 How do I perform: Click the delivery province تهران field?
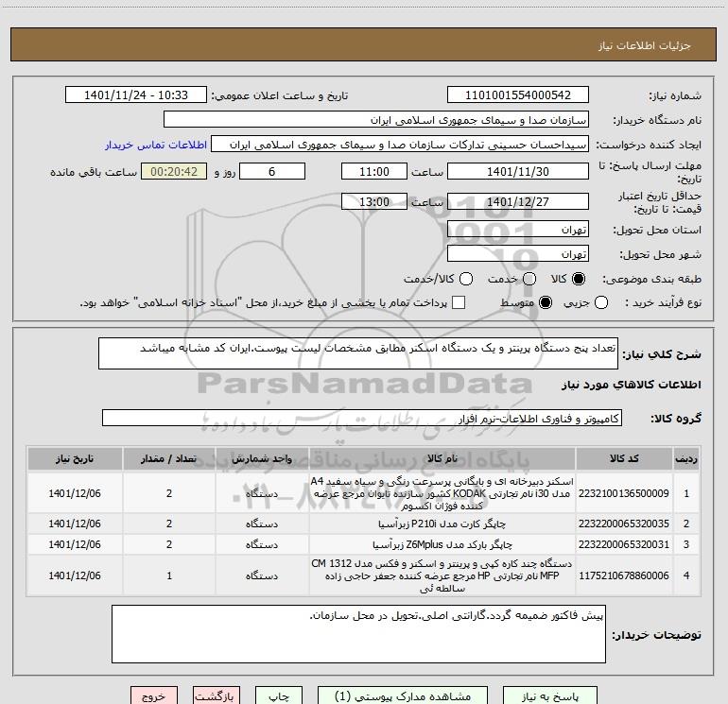(x=518, y=230)
